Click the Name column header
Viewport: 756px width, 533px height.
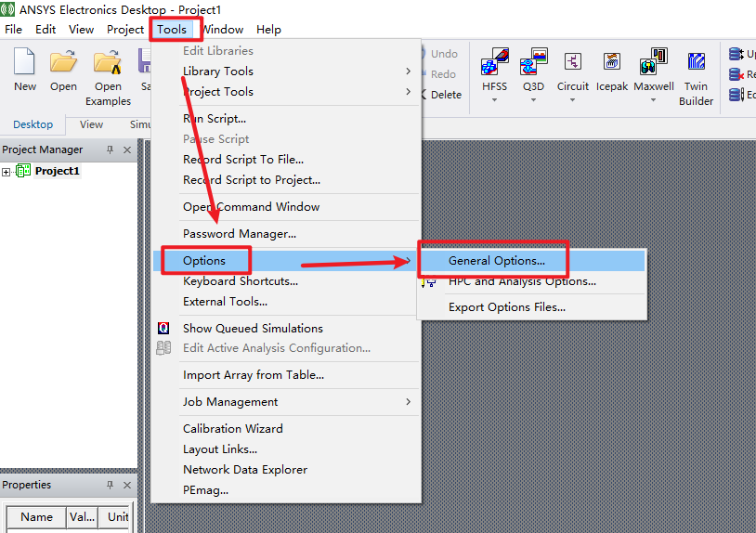pos(36,517)
